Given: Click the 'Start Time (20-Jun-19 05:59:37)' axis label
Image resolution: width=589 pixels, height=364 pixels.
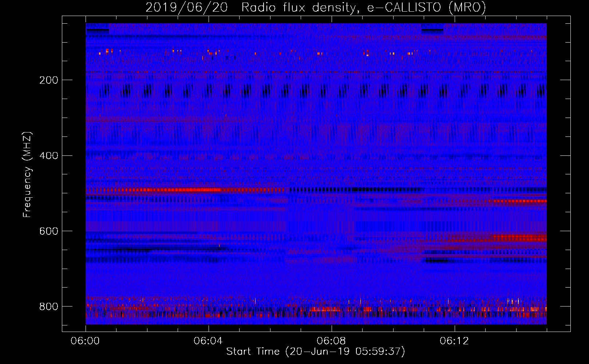Looking at the screenshot, I should pyautogui.click(x=316, y=352).
